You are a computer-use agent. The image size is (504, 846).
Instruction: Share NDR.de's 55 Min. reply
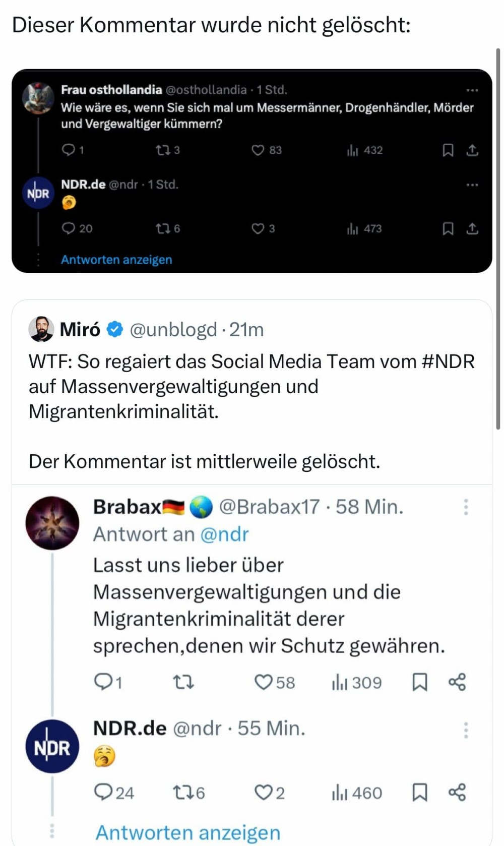[457, 793]
